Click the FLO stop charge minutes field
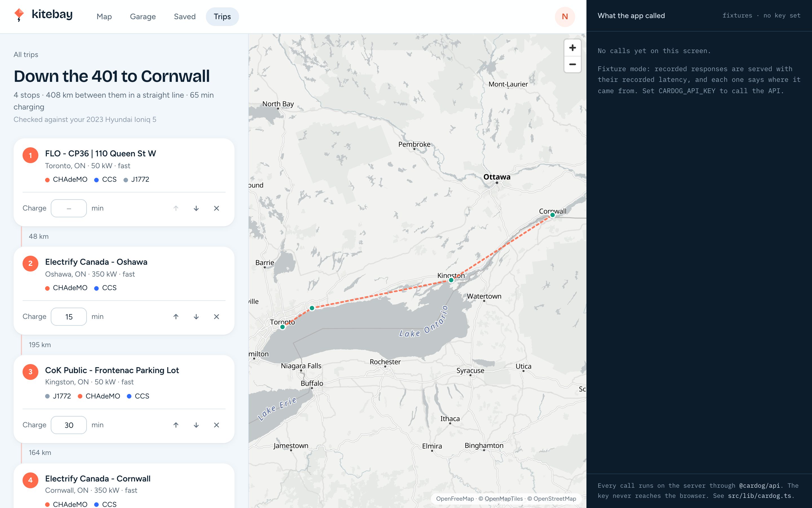Viewport: 812px width, 508px height. click(x=69, y=208)
